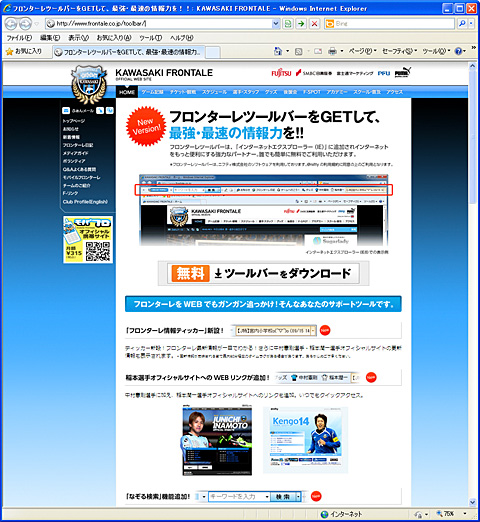
Task: Select the HOME tab in site navigation
Action: [x=127, y=92]
